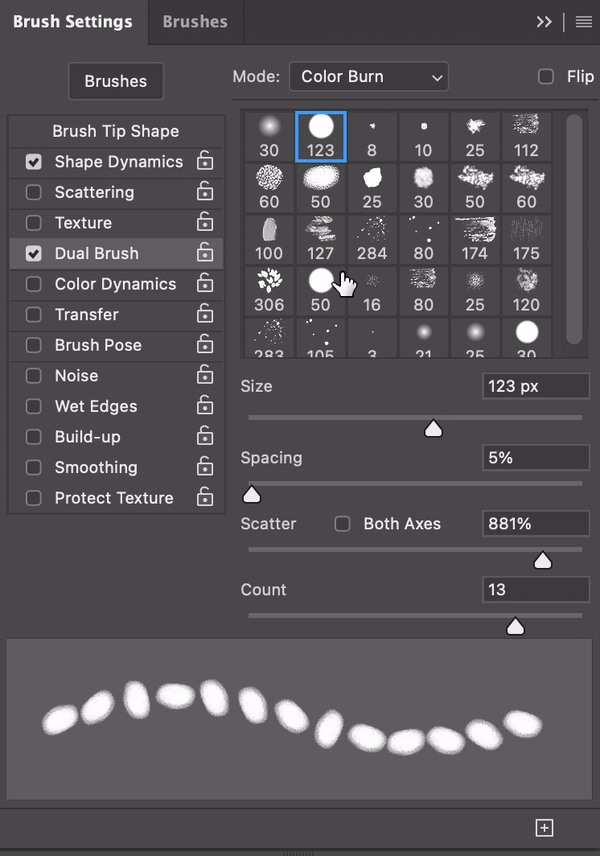
Task: Collapse the panel using the double-arrow icon
Action: point(544,22)
